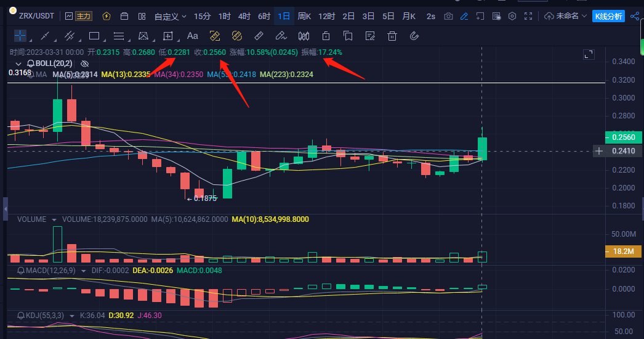Select the measure/zoom box tool

coord(167,36)
